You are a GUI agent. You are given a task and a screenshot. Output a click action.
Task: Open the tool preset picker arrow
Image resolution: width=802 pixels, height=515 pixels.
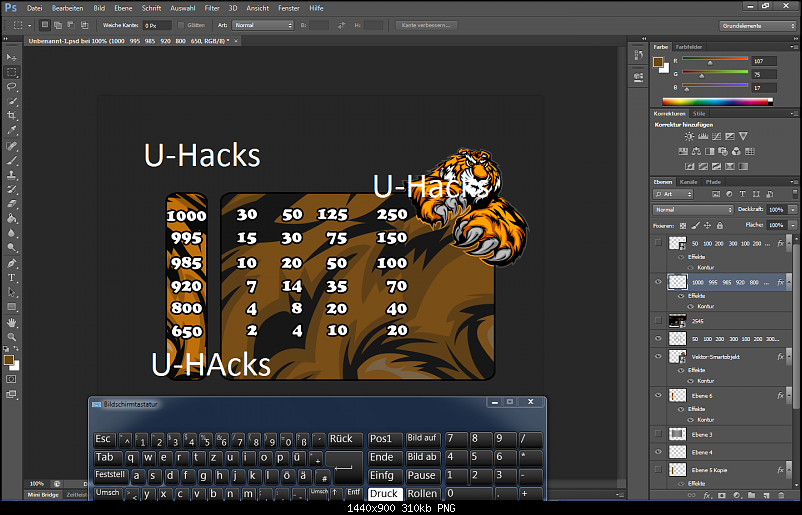30,25
